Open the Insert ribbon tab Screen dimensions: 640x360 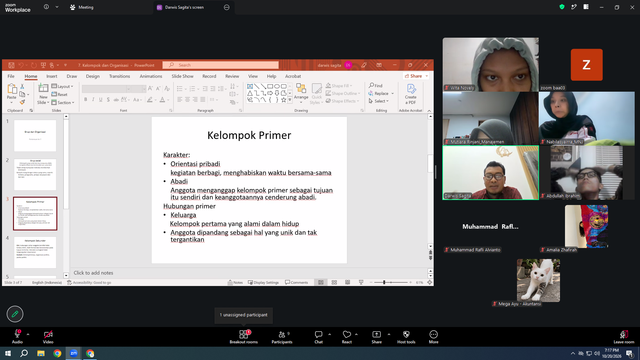pyautogui.click(x=51, y=76)
